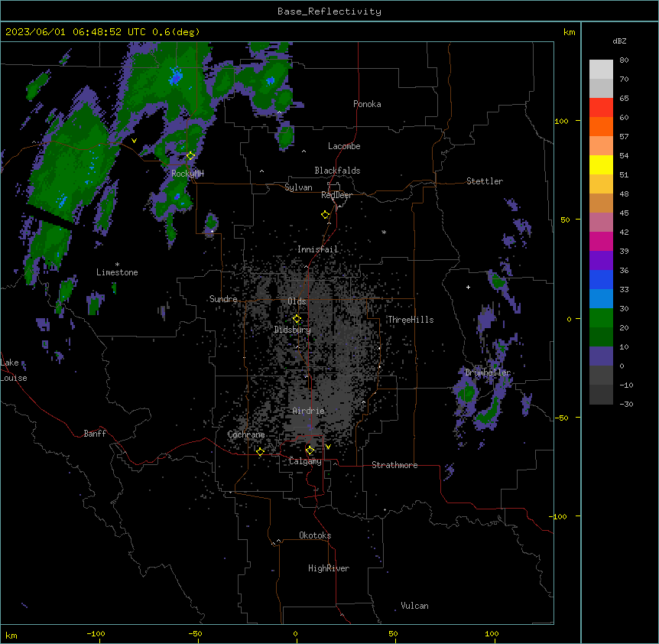Click the green storm cell near Drumheller

coord(466,393)
